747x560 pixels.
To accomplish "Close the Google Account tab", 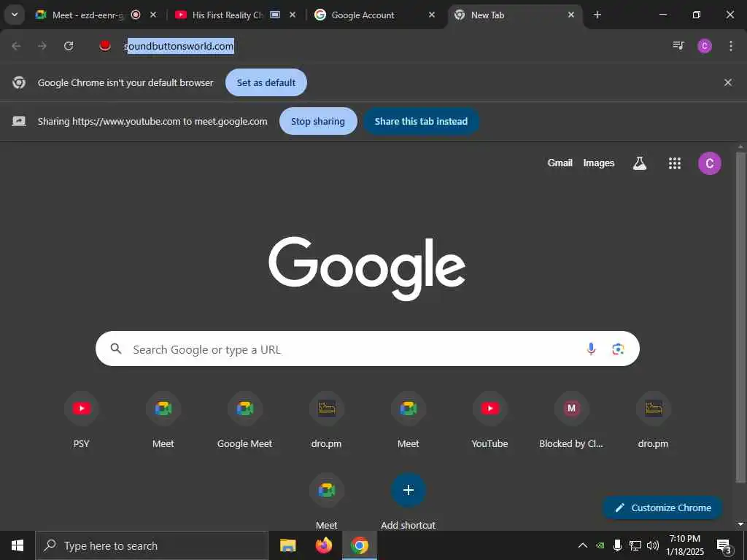I will [x=432, y=15].
